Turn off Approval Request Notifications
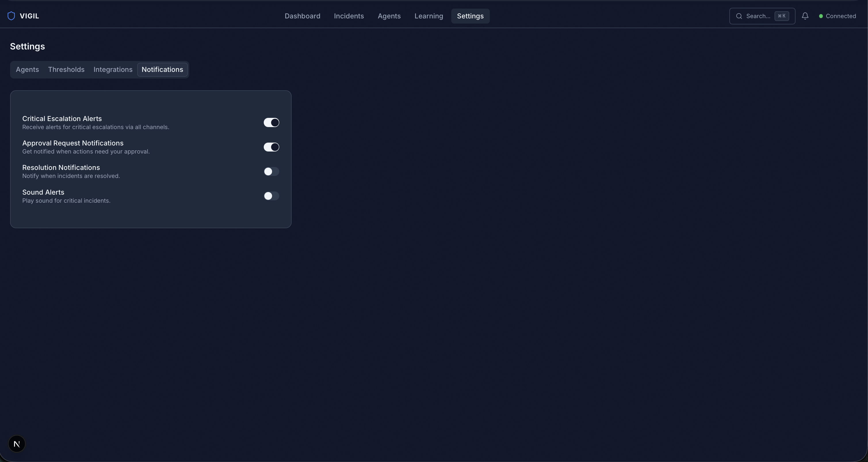The image size is (868, 462). point(271,147)
